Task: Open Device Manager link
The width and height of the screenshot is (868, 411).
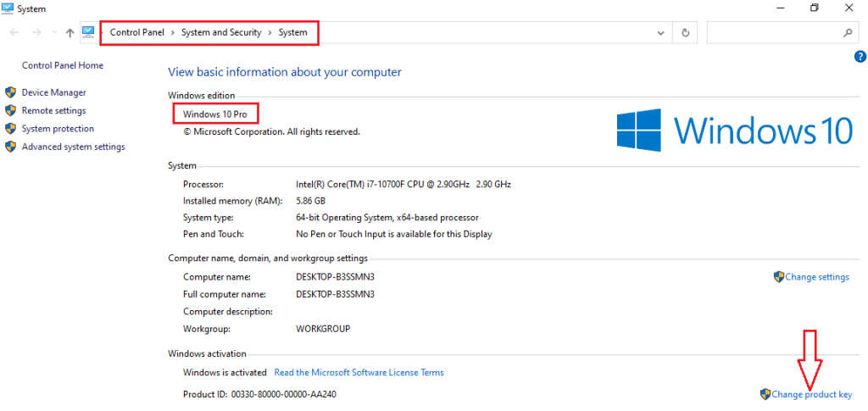Action: (53, 92)
